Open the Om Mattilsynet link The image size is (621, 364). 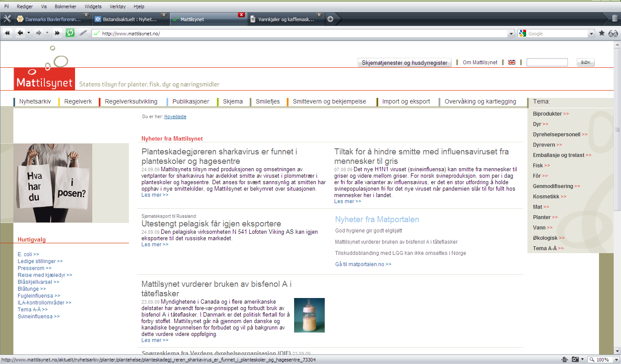coord(480,63)
